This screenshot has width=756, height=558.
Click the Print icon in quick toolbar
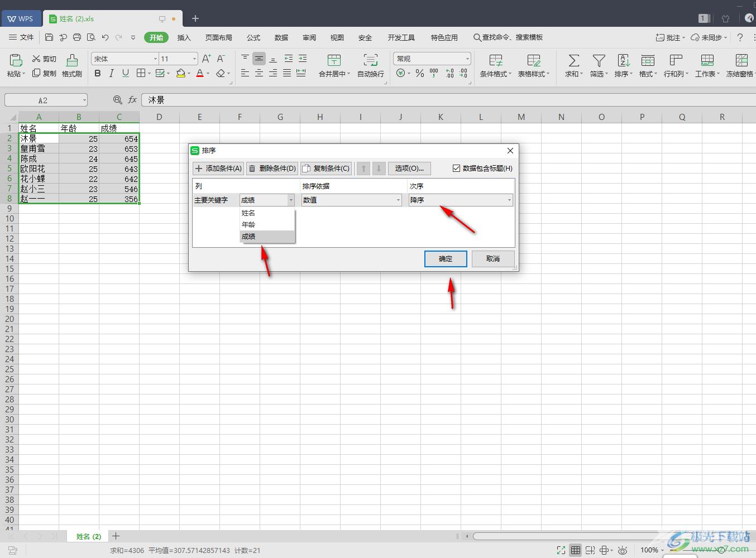pos(77,37)
